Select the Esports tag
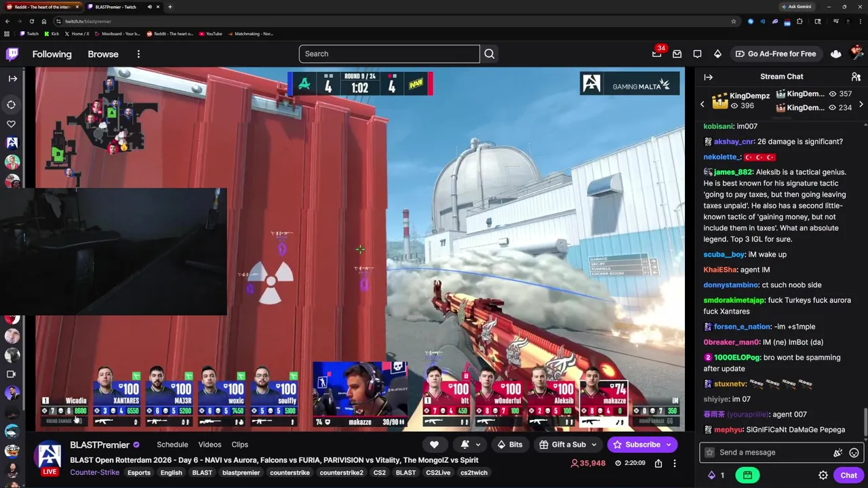Viewport: 868px width, 488px height. pyautogui.click(x=139, y=472)
